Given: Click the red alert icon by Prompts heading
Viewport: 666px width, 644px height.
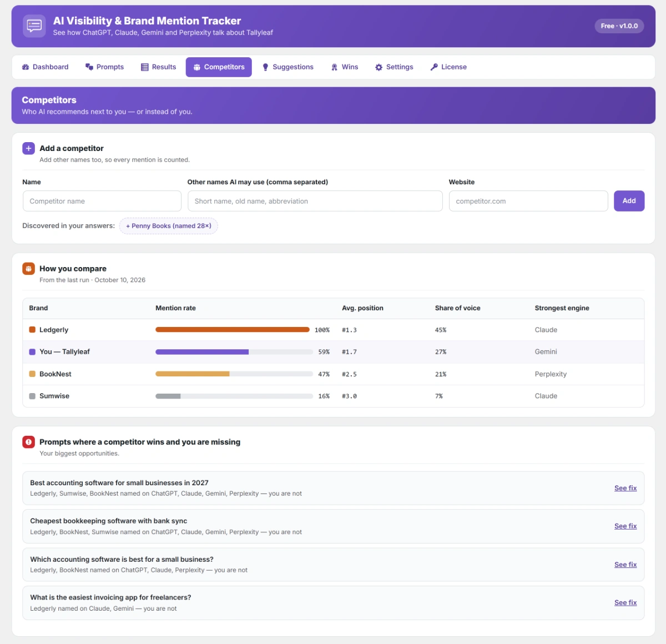Looking at the screenshot, I should (28, 442).
